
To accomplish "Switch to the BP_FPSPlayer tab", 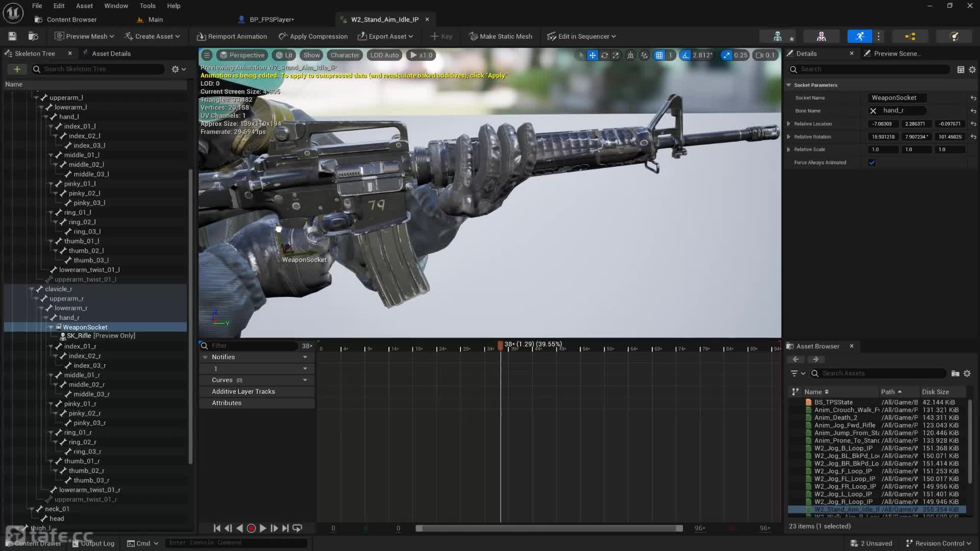I will coord(272,19).
